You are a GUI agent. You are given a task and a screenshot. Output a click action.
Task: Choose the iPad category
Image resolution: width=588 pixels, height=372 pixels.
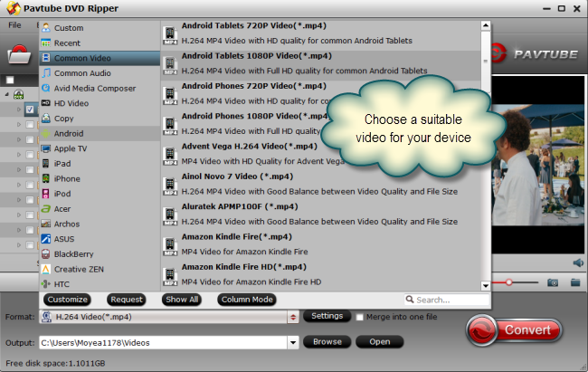coord(100,164)
